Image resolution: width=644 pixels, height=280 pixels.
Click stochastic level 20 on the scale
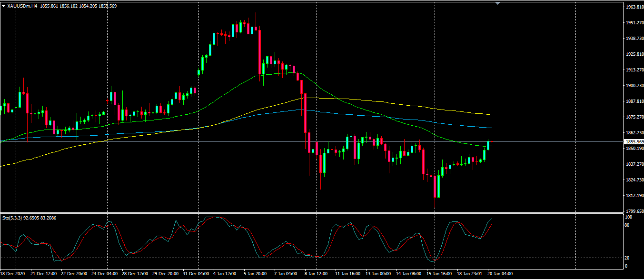point(628,258)
